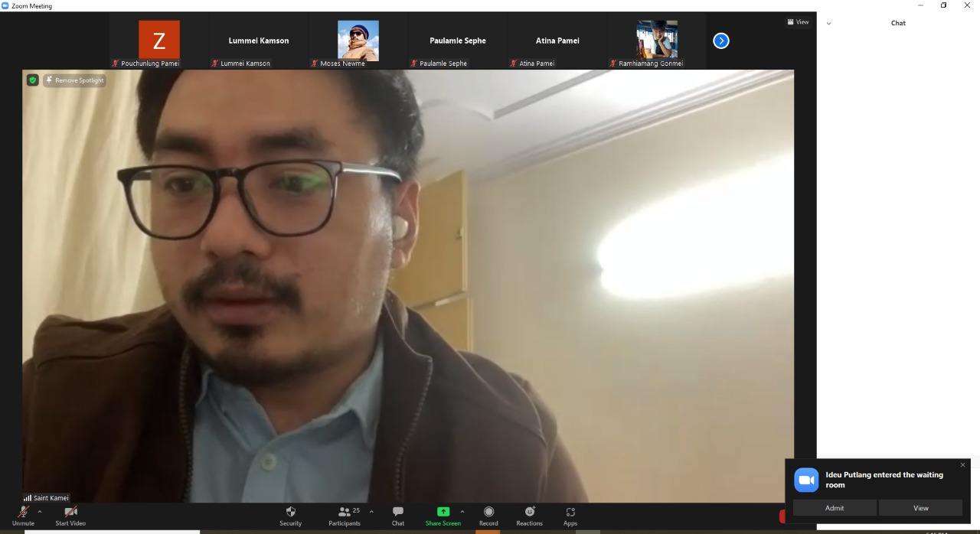Select Moses Newme's video thumbnail
Viewport: 980px width, 534px height.
(358, 41)
